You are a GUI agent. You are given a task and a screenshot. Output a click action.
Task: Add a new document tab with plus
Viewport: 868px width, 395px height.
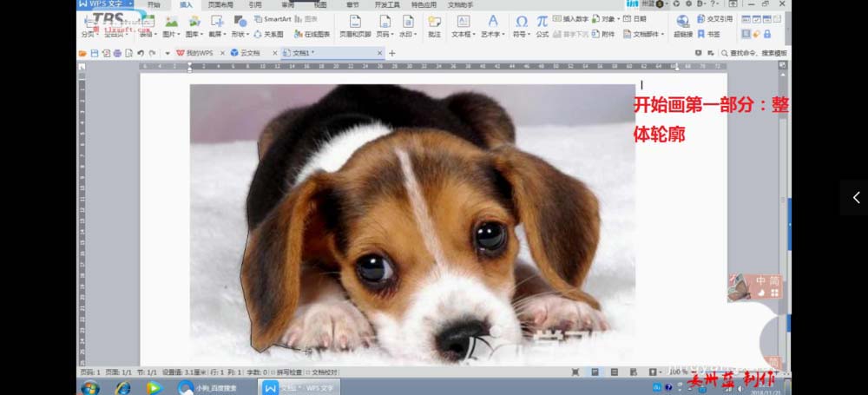tap(392, 53)
